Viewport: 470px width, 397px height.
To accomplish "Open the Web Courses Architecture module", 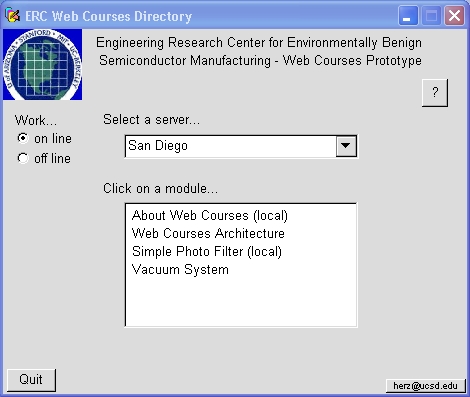I will point(208,233).
